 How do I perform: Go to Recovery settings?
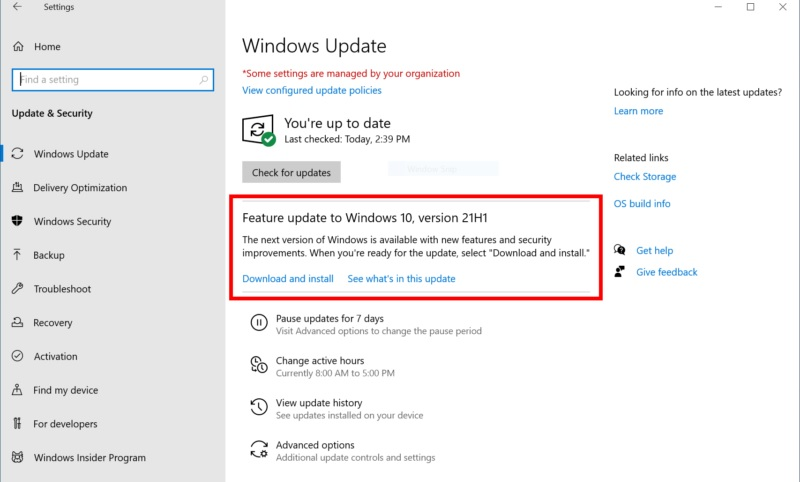pyautogui.click(x=53, y=322)
